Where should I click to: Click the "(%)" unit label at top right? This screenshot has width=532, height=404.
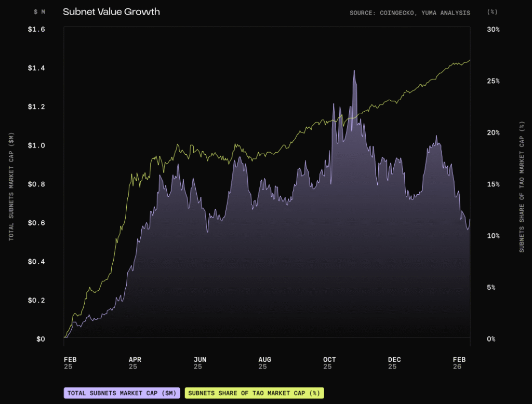[x=493, y=11]
